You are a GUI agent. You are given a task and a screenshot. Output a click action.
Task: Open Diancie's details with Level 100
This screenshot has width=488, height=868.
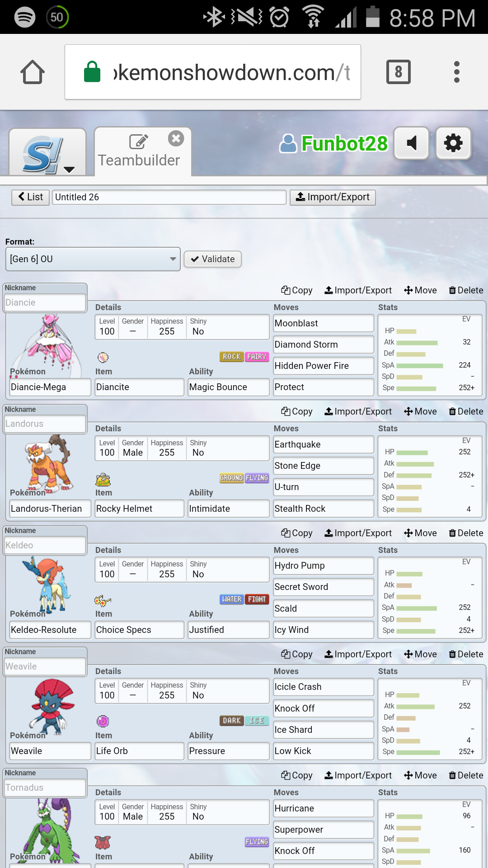pyautogui.click(x=182, y=327)
